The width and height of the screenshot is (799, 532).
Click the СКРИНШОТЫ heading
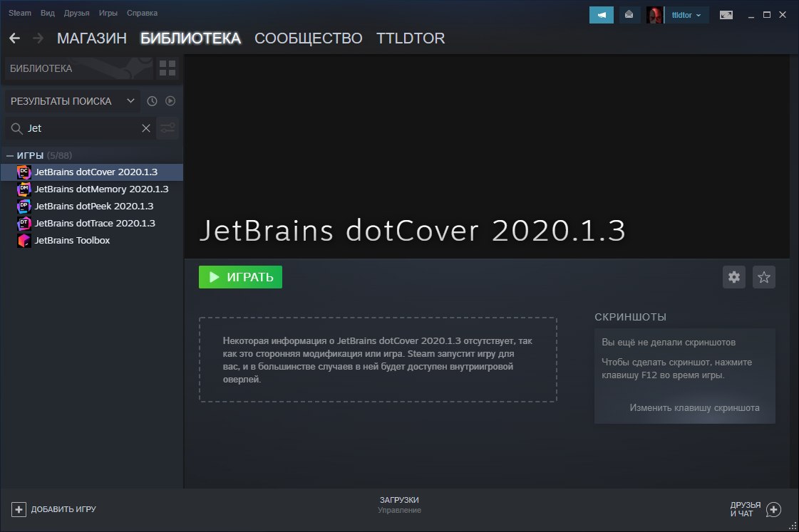tap(630, 317)
